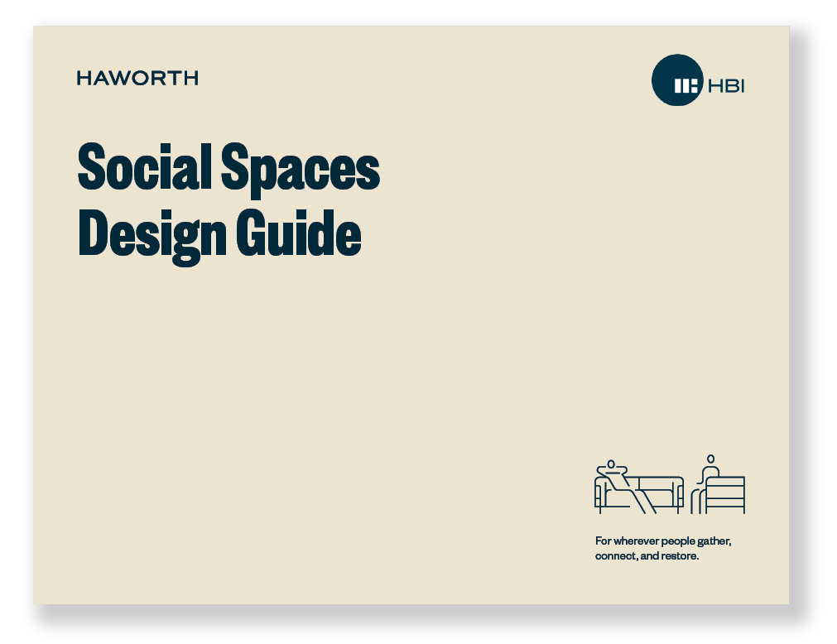Click the HAWORTH wordmark logo
The width and height of the screenshot is (837, 644).
point(137,78)
